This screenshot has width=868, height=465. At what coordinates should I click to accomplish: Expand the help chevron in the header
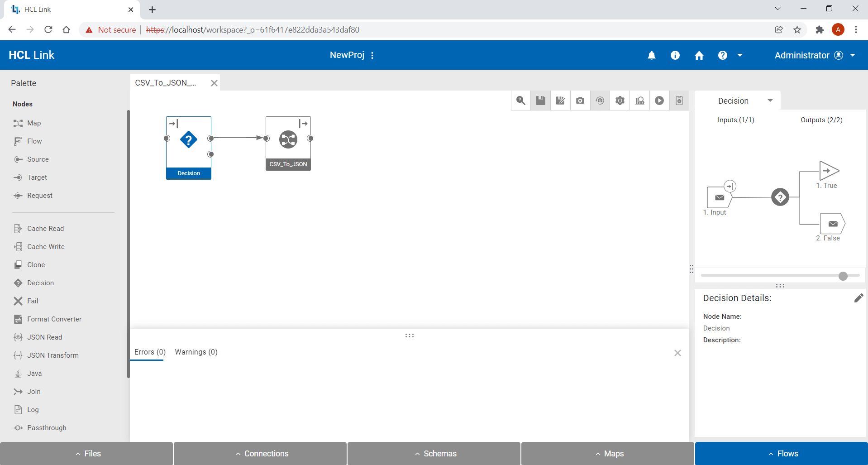coord(740,55)
